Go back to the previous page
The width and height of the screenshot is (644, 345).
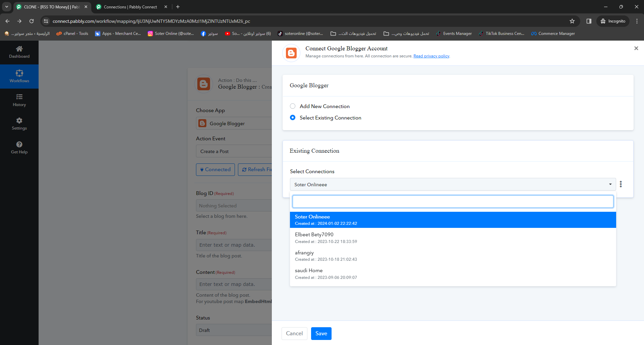point(7,21)
